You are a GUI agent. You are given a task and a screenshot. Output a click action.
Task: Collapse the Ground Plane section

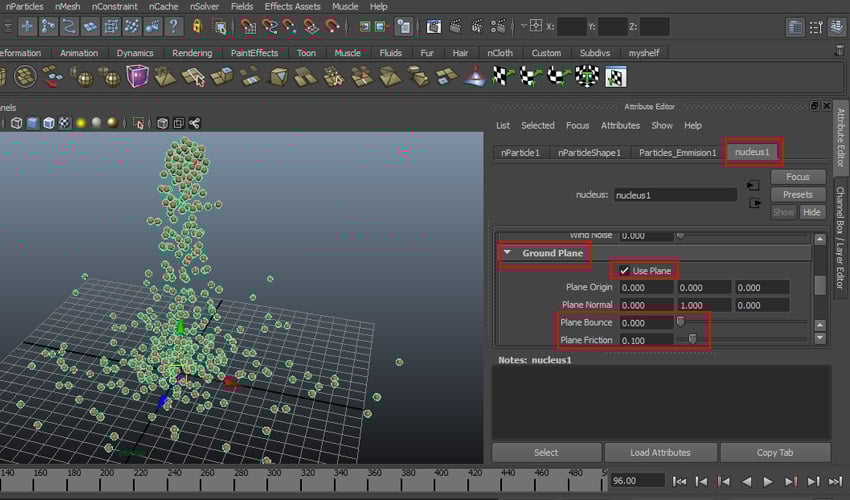tap(508, 253)
